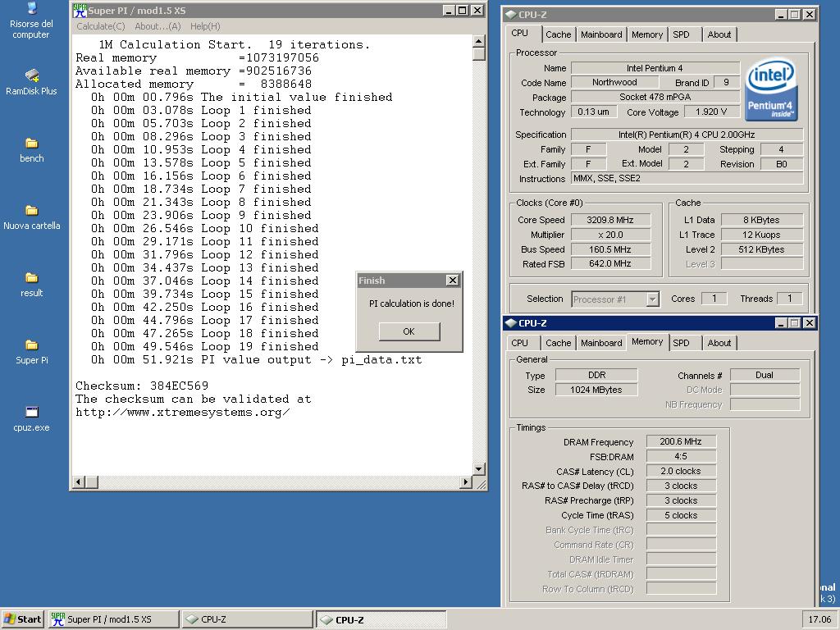The width and height of the screenshot is (840, 630).
Task: Click the lower CPU-Z window title icon
Action: pos(510,323)
